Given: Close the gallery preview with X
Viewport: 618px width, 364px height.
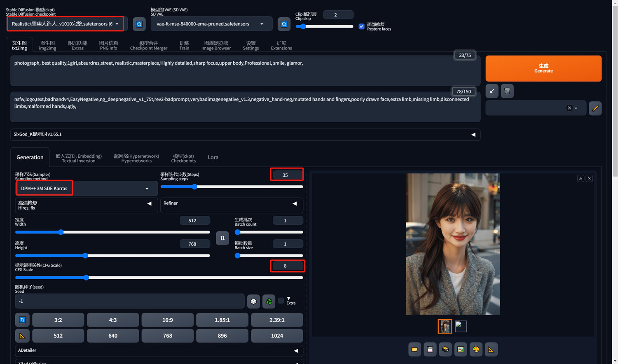Looking at the screenshot, I should (x=589, y=178).
